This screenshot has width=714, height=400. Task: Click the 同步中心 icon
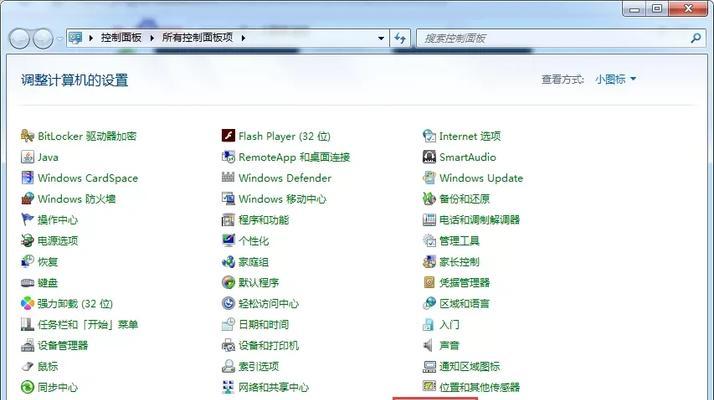coord(28,387)
